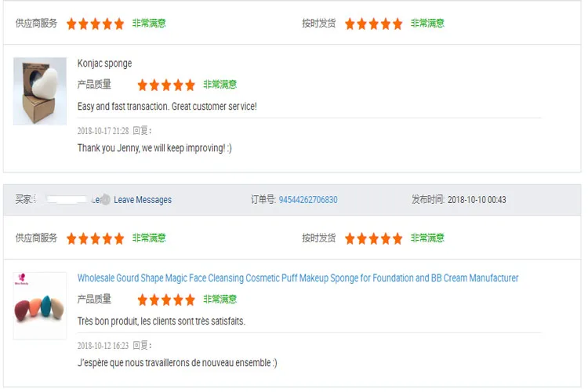Click 产品质量 stars under the Wholesale Gourd title
Image resolution: width=588 pixels, height=392 pixels.
165,299
